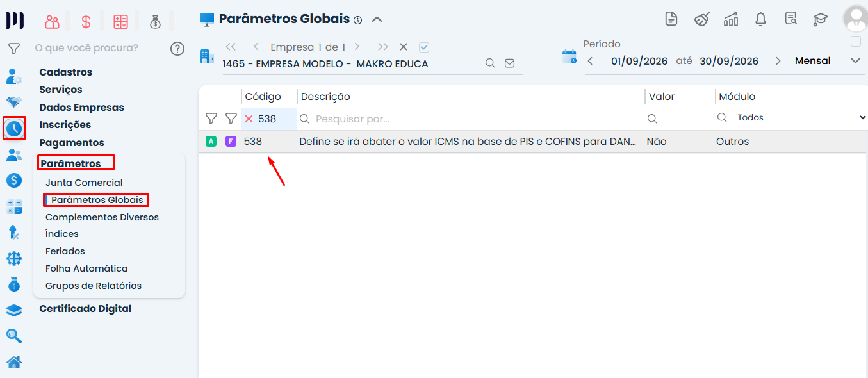Open Índices submenu item
Image resolution: width=868 pixels, height=378 pixels.
(x=62, y=234)
